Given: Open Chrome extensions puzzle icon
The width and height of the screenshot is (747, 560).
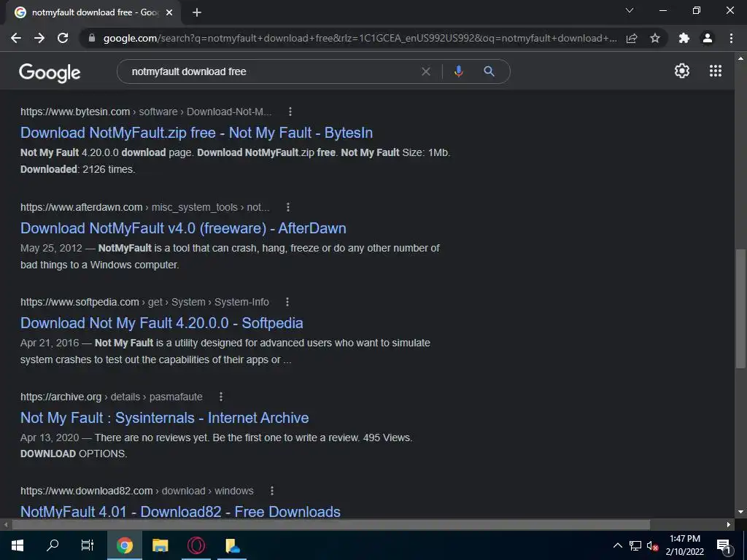Looking at the screenshot, I should point(684,38).
